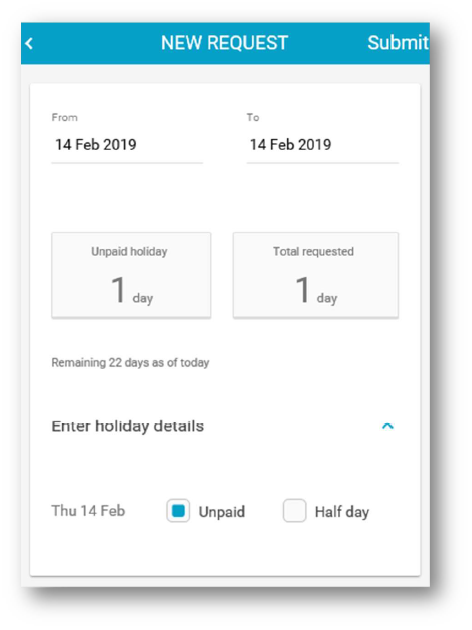The height and width of the screenshot is (630, 472).
Task: Enable the Half day checkbox
Action: pos(294,511)
